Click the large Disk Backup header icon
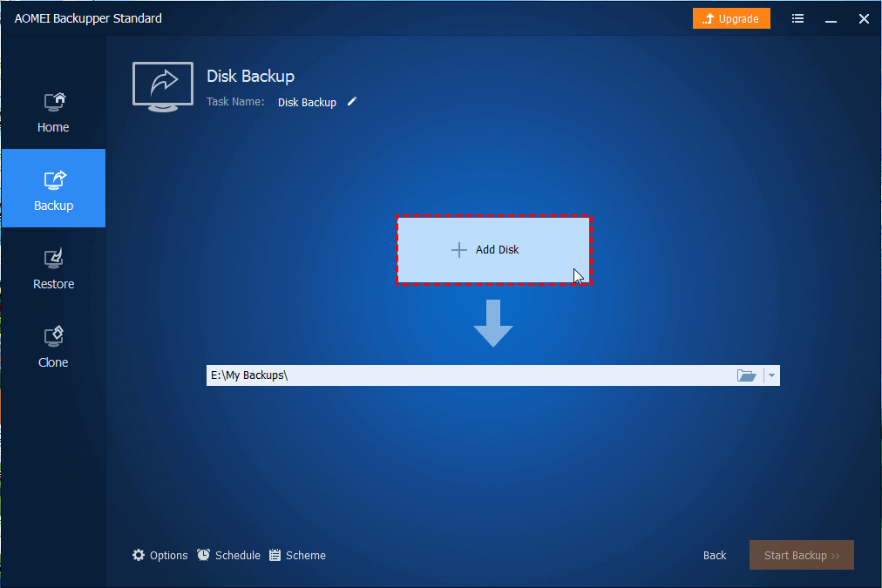 tap(163, 85)
